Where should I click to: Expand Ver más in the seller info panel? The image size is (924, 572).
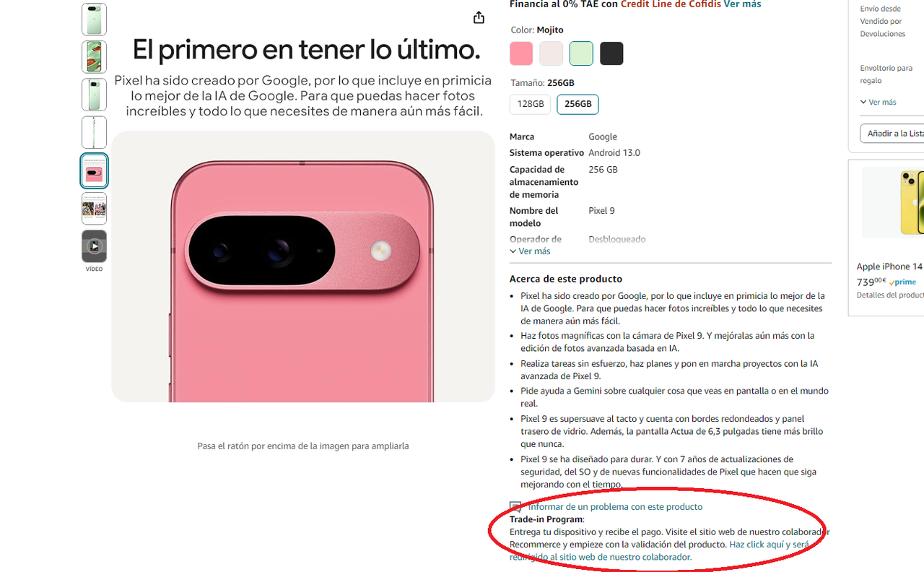pos(878,102)
